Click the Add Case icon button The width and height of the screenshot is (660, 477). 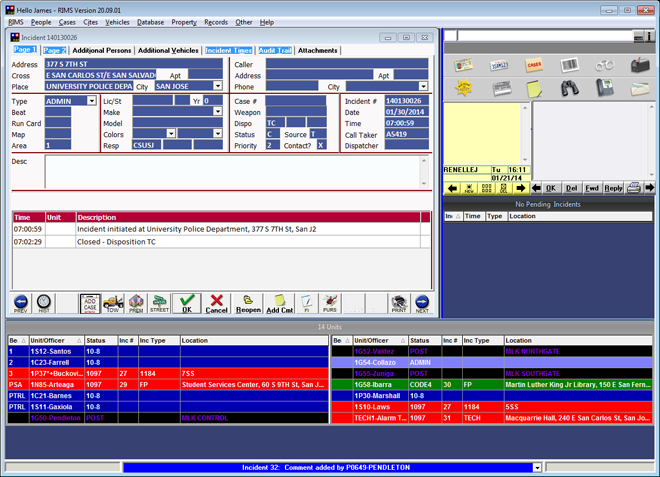point(90,303)
